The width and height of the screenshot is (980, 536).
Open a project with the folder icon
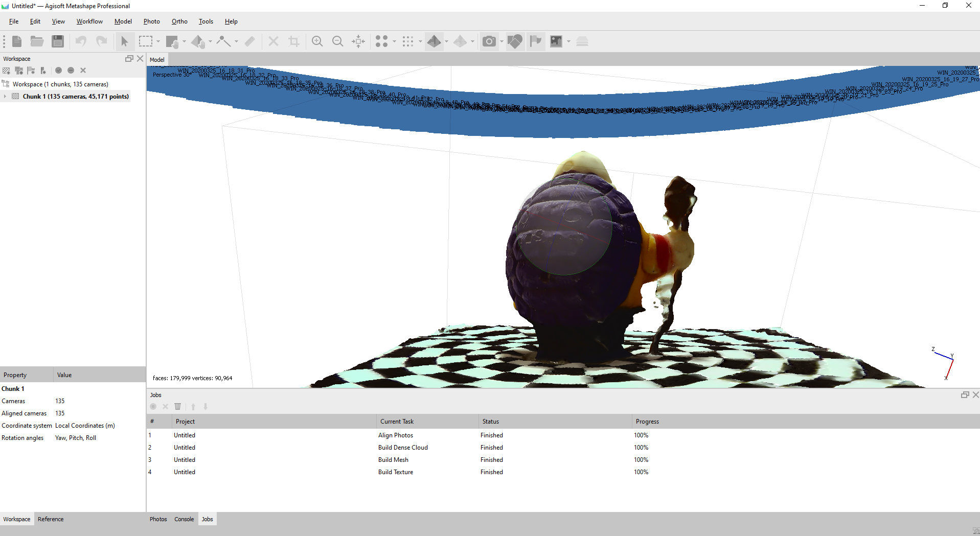tap(37, 41)
